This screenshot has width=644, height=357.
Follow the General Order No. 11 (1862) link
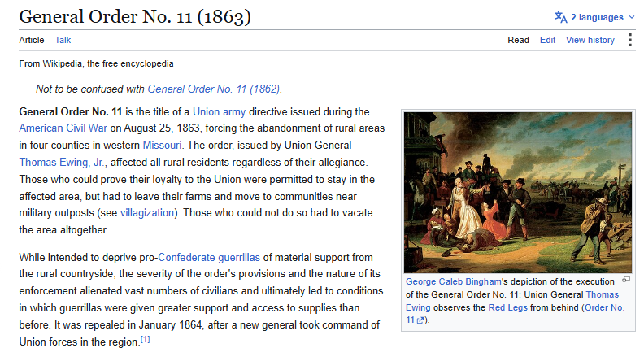tap(214, 89)
